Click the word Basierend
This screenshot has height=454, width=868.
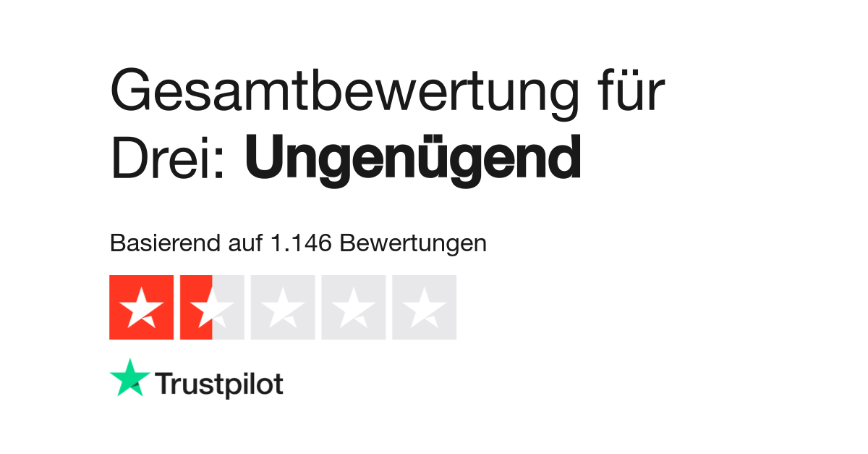(x=161, y=244)
